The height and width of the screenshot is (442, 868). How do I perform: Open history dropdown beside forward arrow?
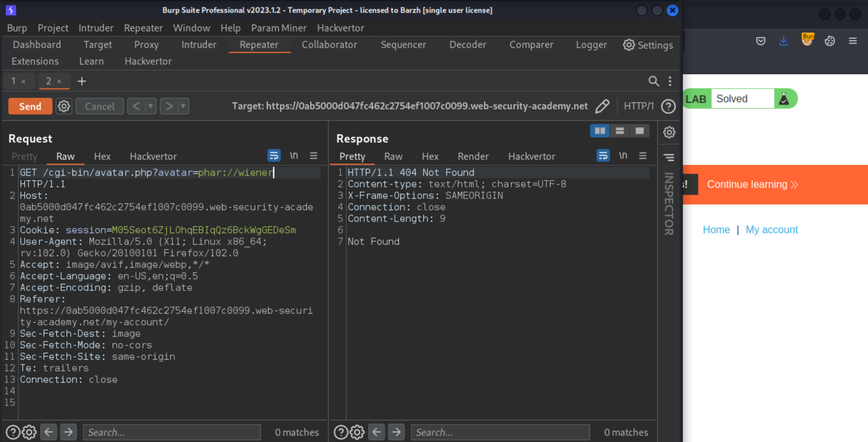183,106
